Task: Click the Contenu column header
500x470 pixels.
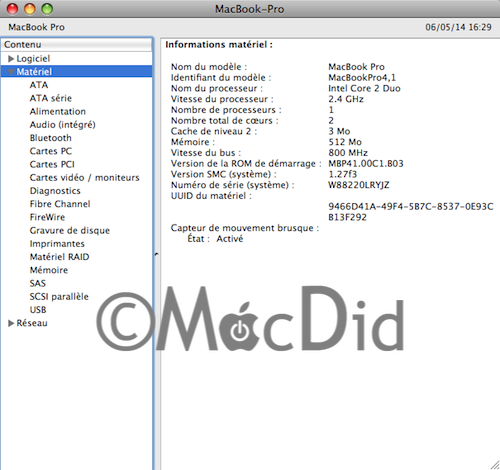Action: 77,44
